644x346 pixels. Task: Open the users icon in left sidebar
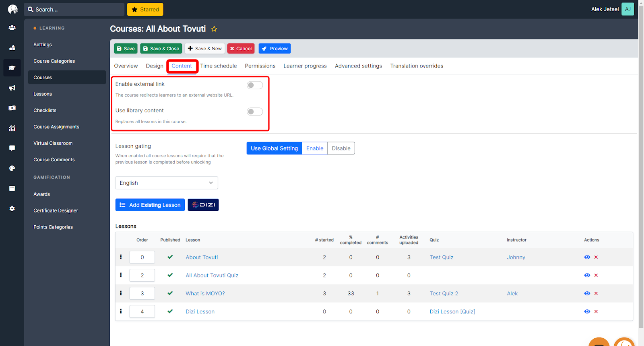point(12,27)
